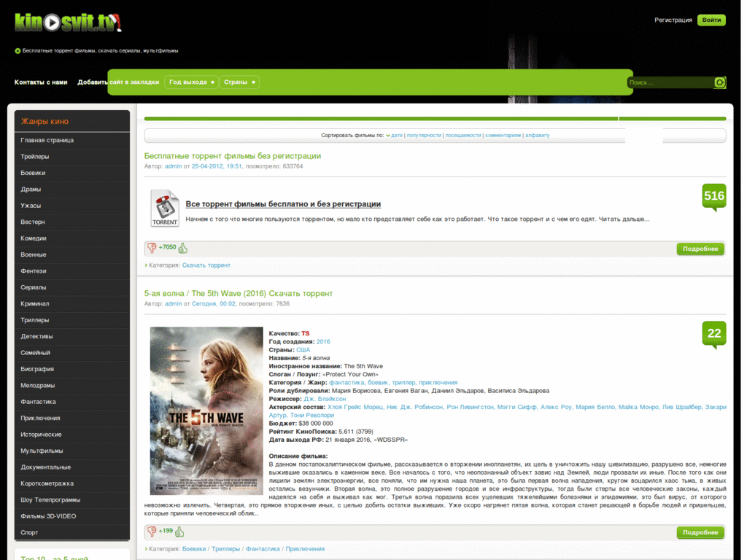747x560 pixels.
Task: Select the Военные genre
Action: pyautogui.click(x=72, y=254)
